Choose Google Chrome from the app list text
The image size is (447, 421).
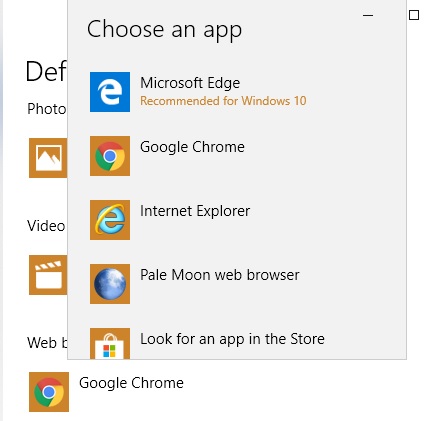[x=192, y=147]
